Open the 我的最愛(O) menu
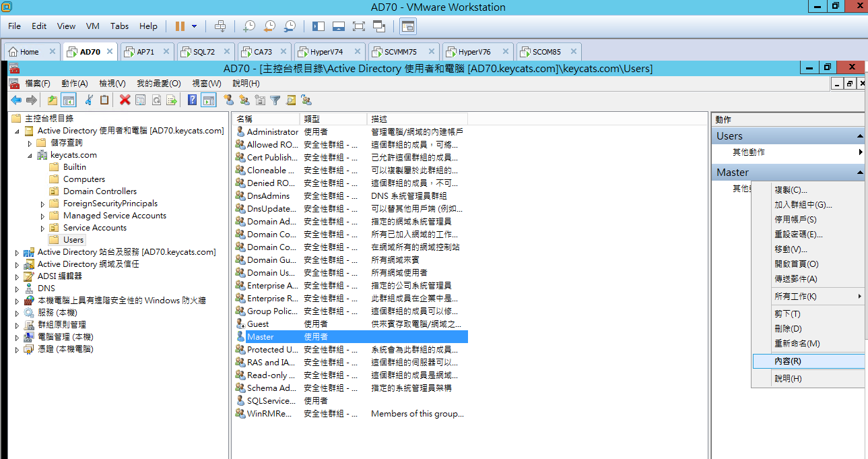Screen dimensions: 868x459 [159, 84]
